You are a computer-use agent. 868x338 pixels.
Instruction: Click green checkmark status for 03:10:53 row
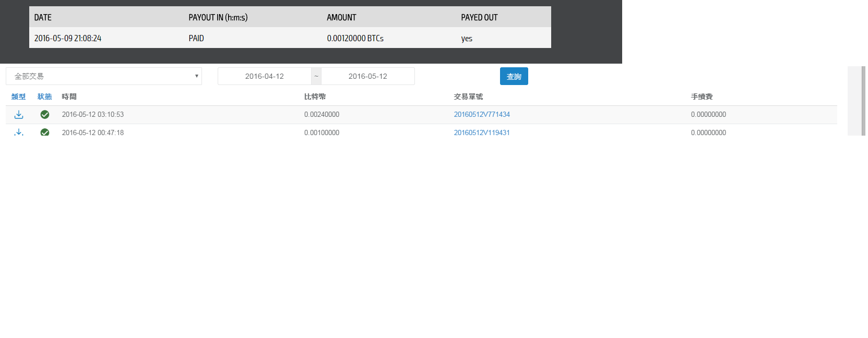click(x=45, y=115)
